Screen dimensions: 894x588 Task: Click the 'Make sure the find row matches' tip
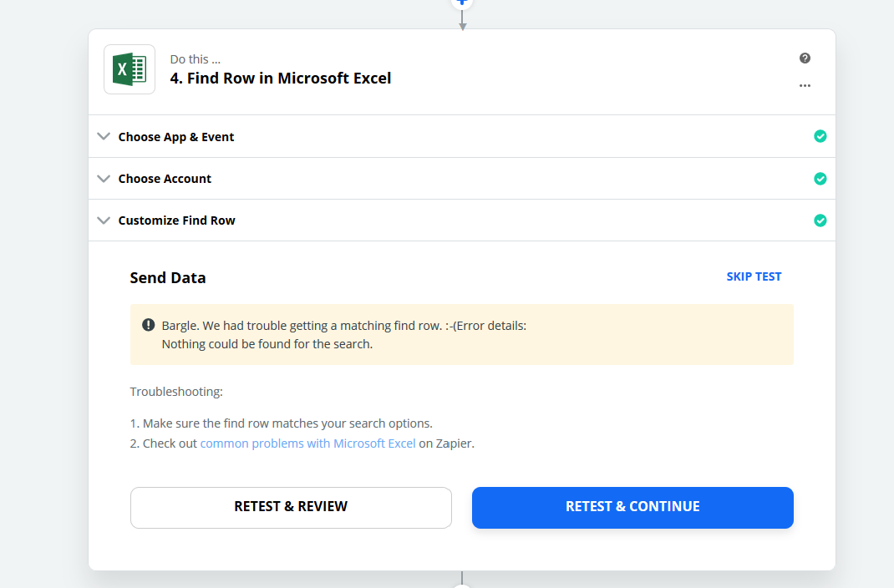pyautogui.click(x=281, y=423)
